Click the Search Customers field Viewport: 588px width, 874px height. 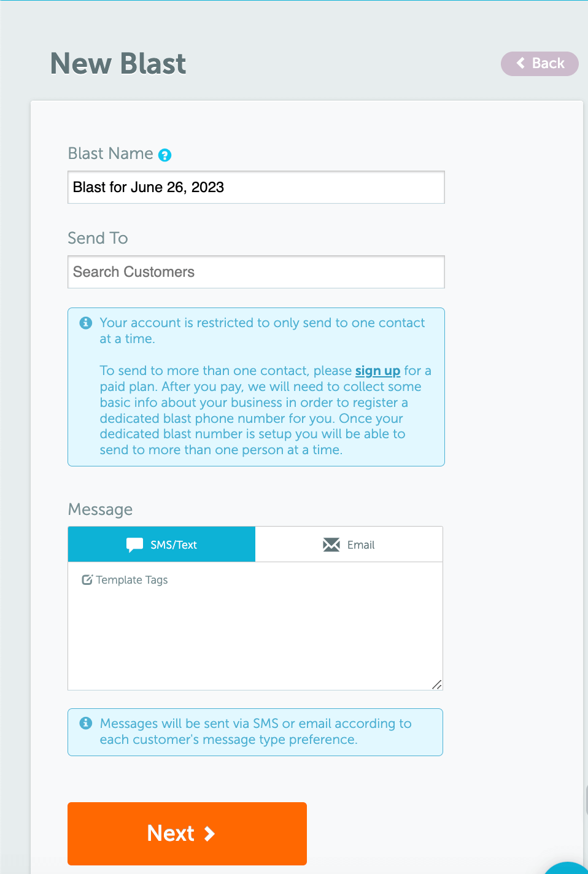point(255,271)
